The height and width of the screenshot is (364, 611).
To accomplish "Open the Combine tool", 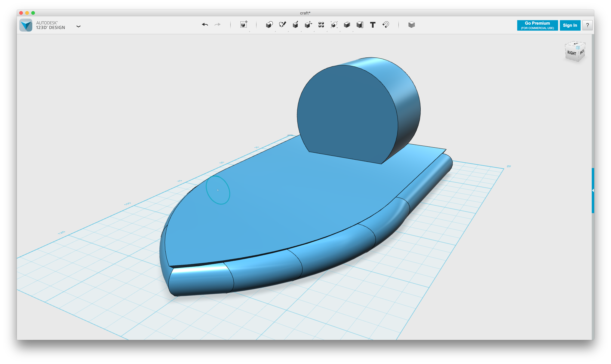I will click(x=347, y=24).
